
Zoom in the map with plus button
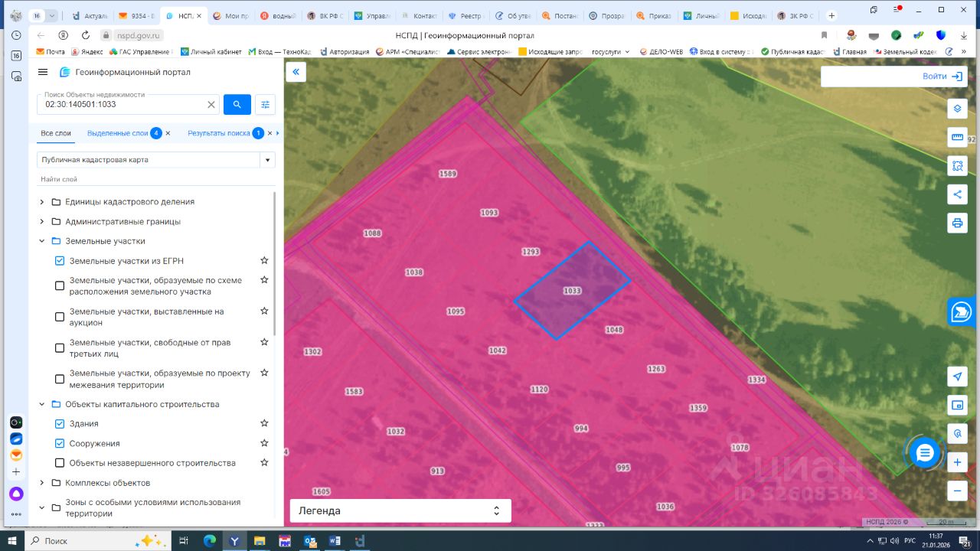pyautogui.click(x=957, y=462)
